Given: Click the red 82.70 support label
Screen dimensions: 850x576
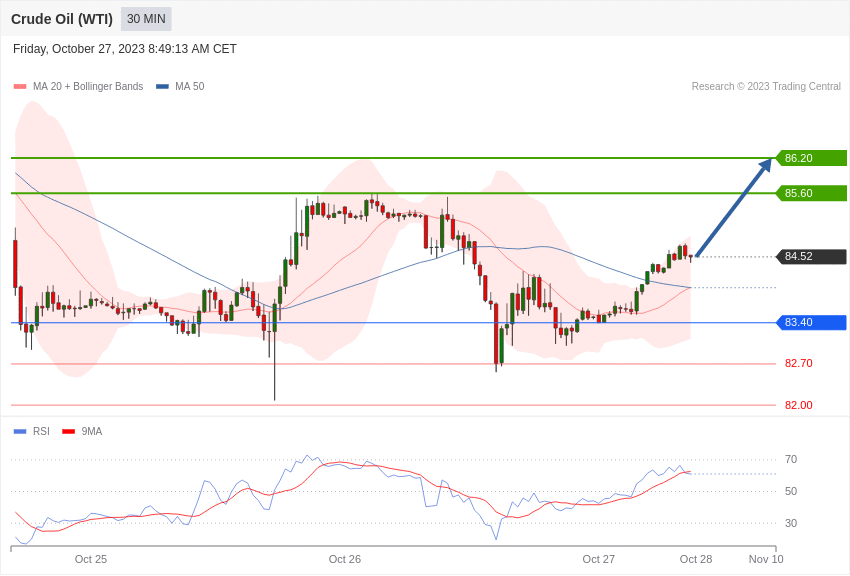Looking at the screenshot, I should (x=799, y=364).
